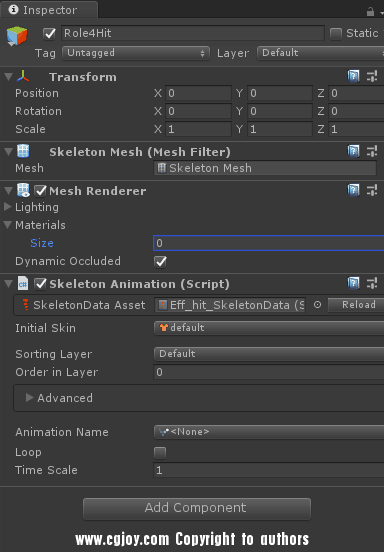Click the Transform axes icon
The width and height of the screenshot is (384, 552).
pos(23,76)
